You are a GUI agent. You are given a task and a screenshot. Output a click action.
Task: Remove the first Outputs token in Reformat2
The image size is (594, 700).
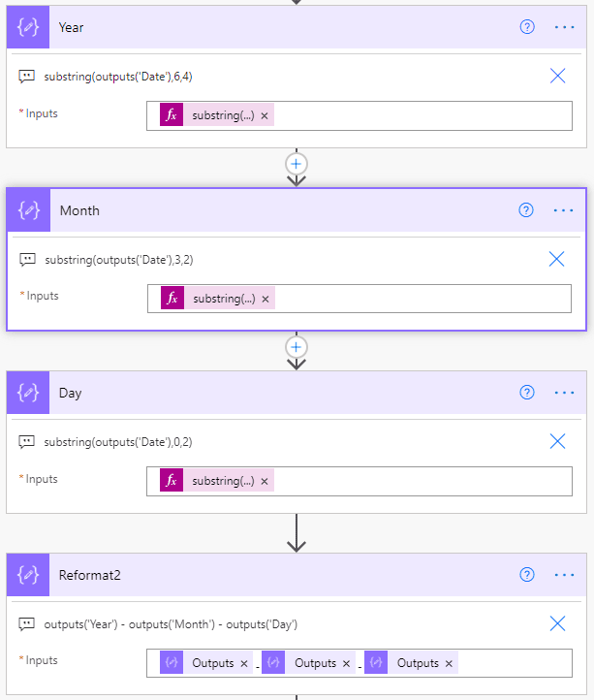(243, 663)
